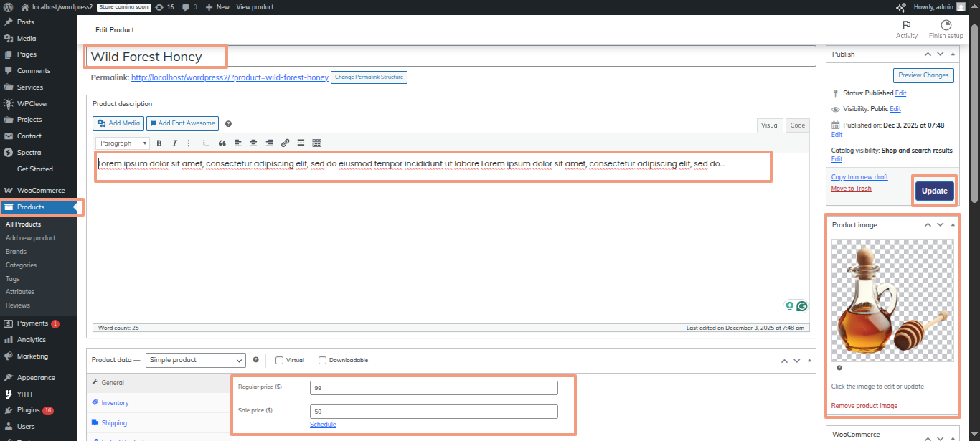Check the Downloadable product checkbox

pos(323,360)
